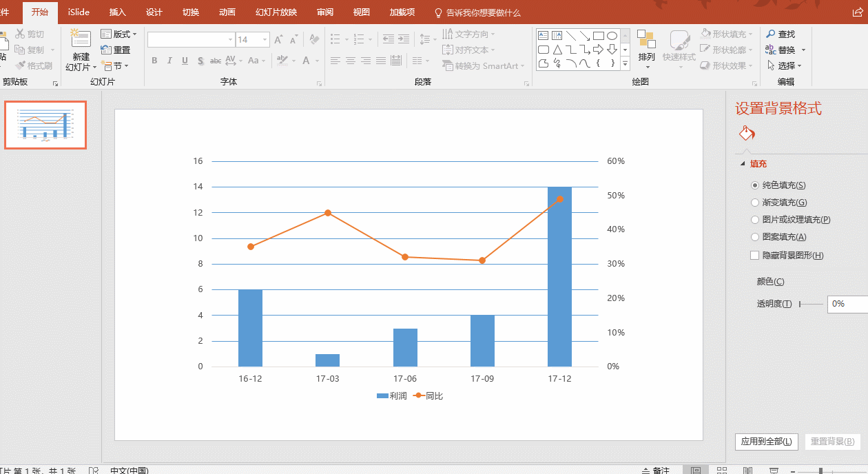This screenshot has height=474, width=868.
Task: Click the Find (查找) magnifier icon
Action: point(770,34)
